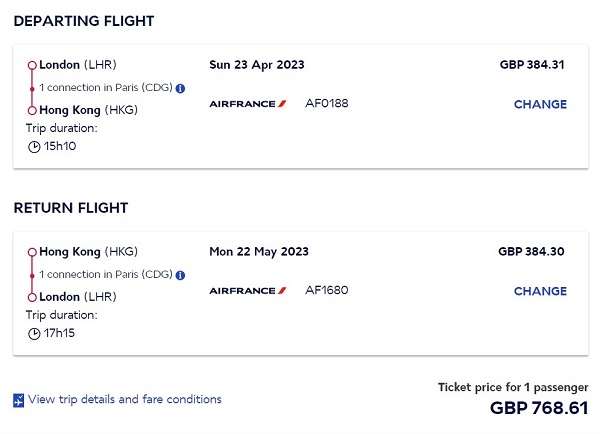Select flight number AF1680
This screenshot has height=434, width=600.
point(327,290)
